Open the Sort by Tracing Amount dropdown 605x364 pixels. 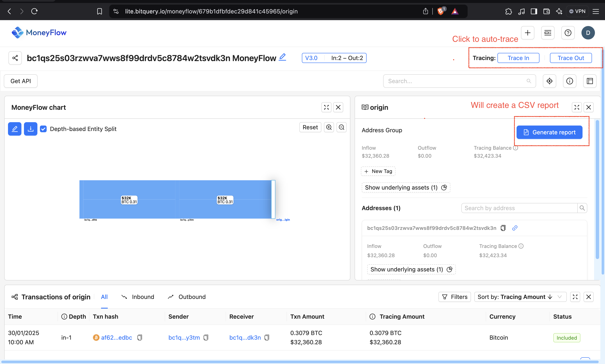point(520,297)
